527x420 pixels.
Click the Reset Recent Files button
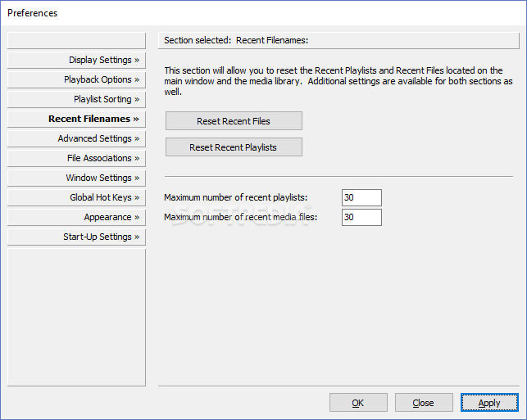point(234,121)
